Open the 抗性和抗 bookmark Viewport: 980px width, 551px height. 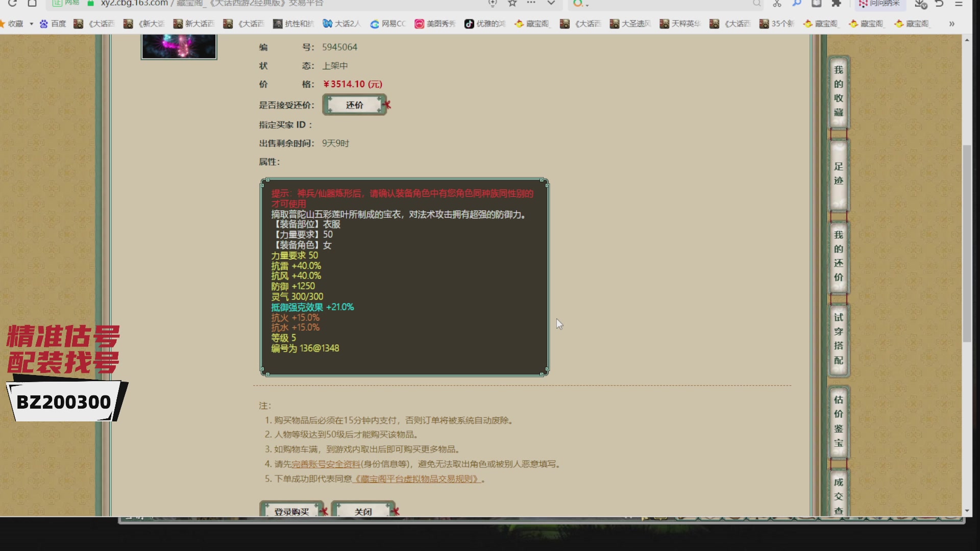pyautogui.click(x=292, y=23)
